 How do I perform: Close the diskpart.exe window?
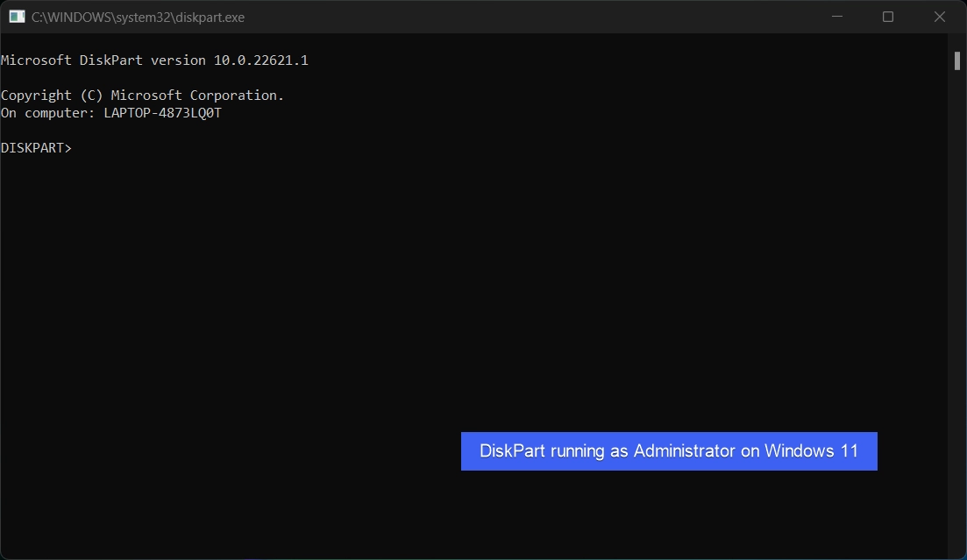point(939,17)
